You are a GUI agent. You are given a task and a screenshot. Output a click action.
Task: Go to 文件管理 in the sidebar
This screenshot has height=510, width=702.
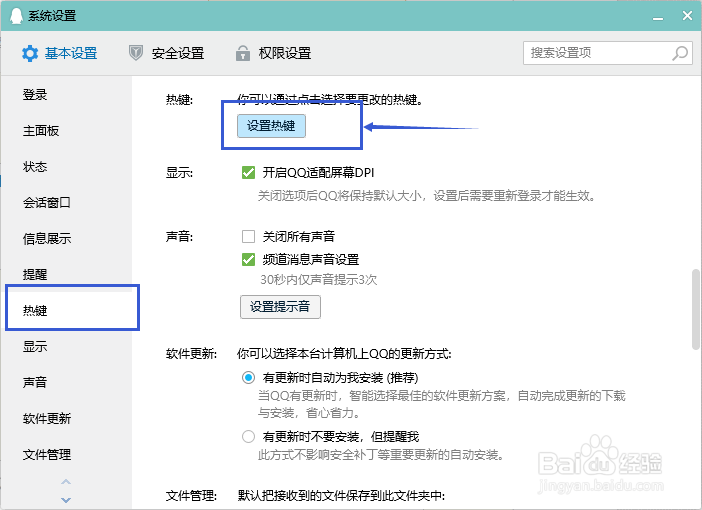(x=47, y=454)
